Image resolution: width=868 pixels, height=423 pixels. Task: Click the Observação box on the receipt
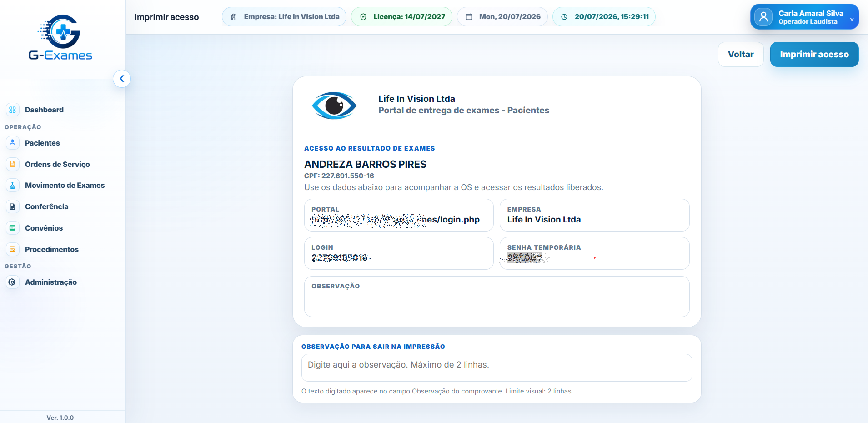497,297
